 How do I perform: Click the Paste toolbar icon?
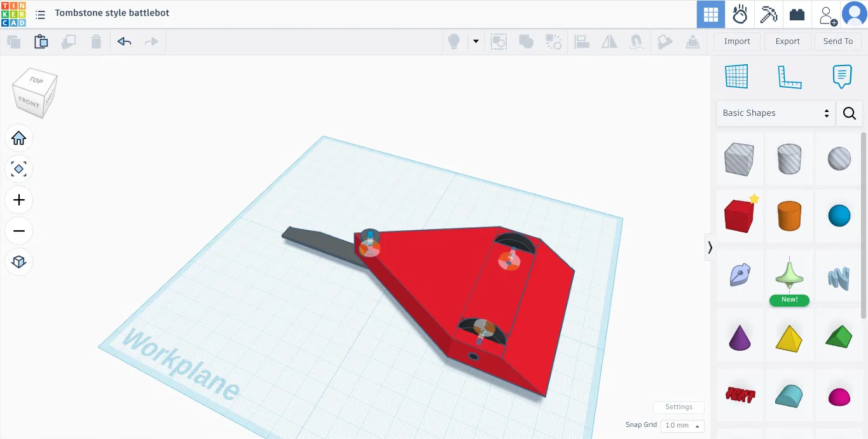click(x=41, y=42)
